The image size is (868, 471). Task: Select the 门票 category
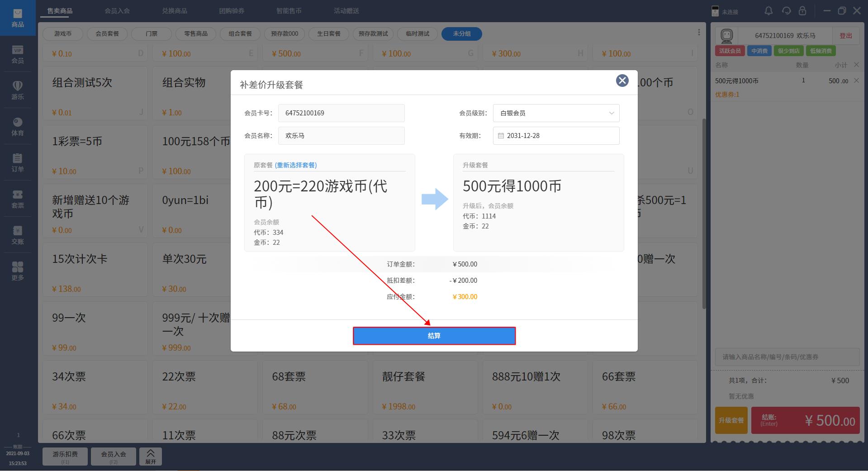click(x=152, y=33)
